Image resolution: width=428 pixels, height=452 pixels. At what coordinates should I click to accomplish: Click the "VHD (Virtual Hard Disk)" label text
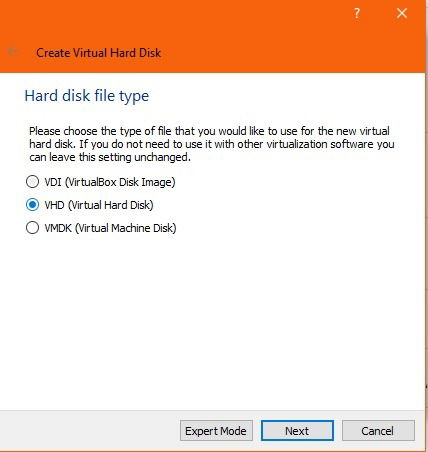pyautogui.click(x=99, y=205)
